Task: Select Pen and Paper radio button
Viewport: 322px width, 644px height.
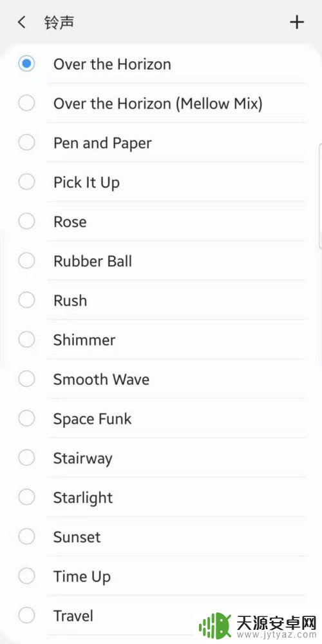Action: coord(26,142)
